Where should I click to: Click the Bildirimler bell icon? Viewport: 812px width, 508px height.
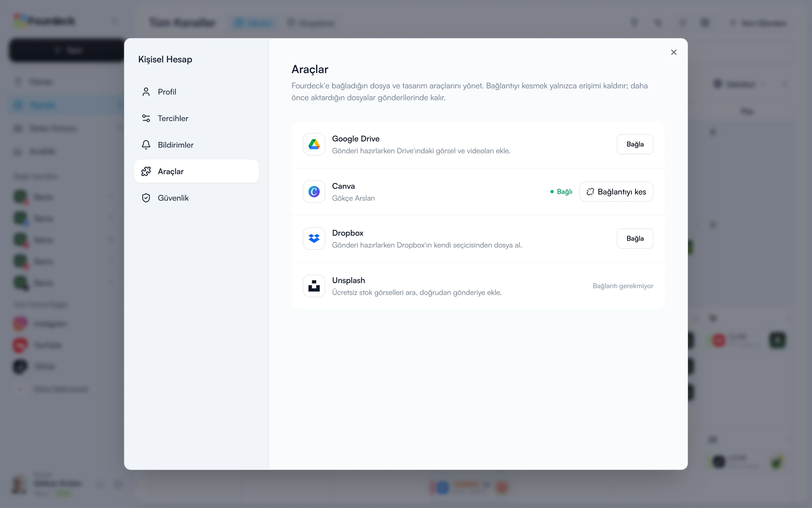146,145
